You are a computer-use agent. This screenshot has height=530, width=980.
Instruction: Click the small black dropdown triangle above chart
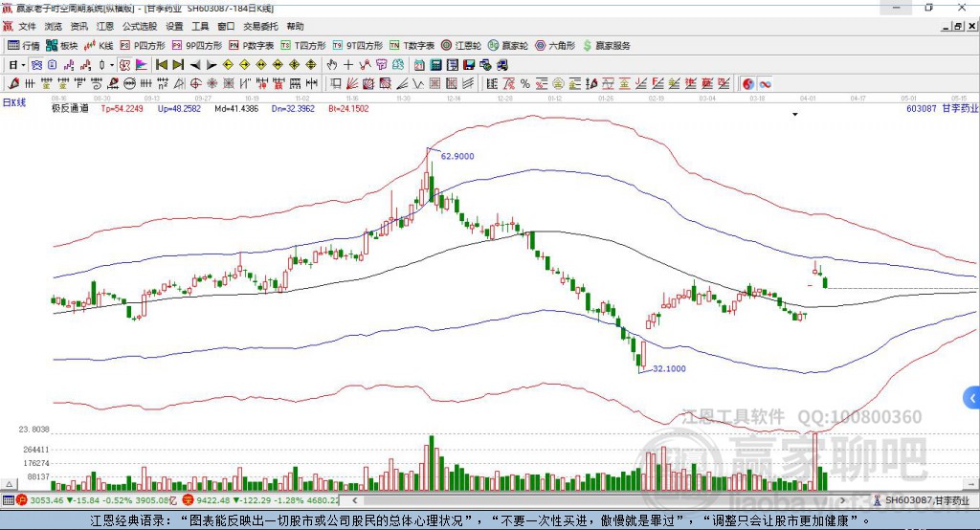[795, 115]
